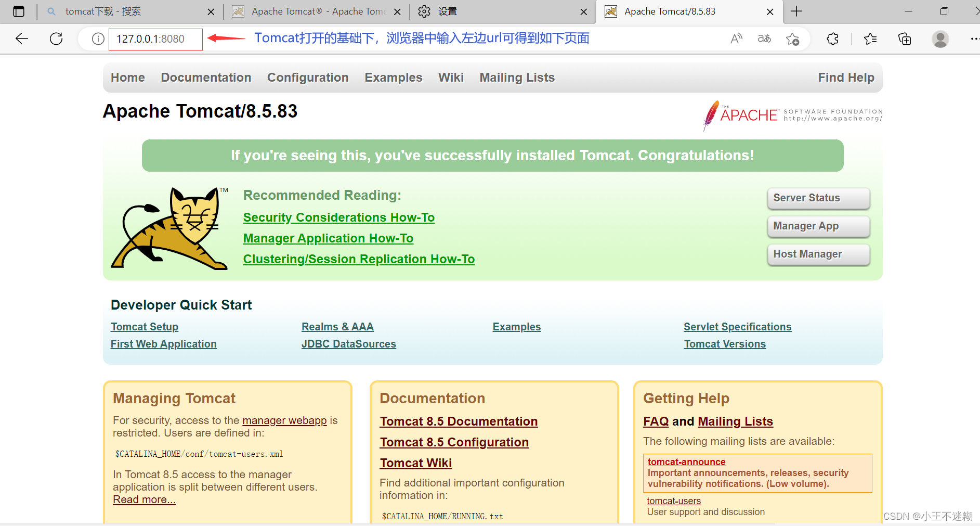Open Examples in the top navigation bar
This screenshot has width=980, height=526.
(x=394, y=78)
